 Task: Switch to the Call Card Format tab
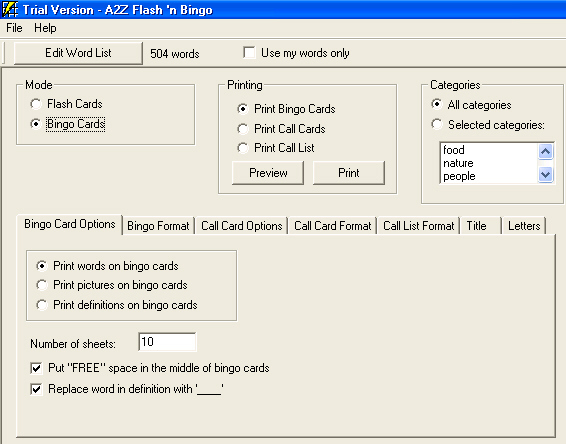click(332, 226)
